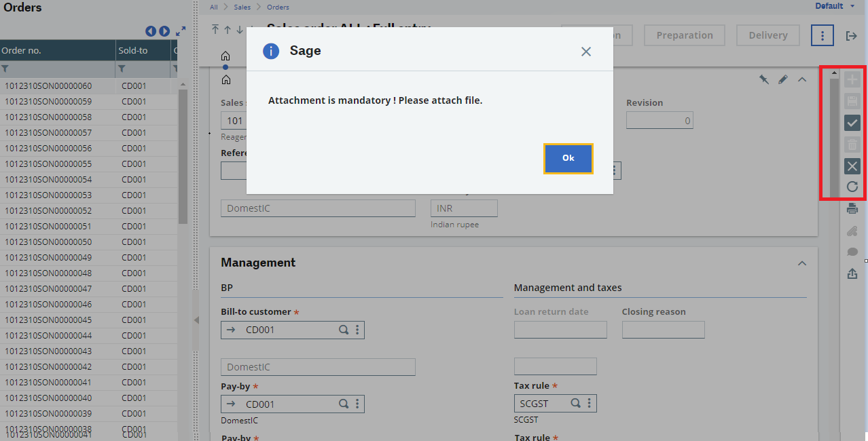Open the lookup magnifier for Bill-to customer
The height and width of the screenshot is (441, 868).
click(x=343, y=329)
